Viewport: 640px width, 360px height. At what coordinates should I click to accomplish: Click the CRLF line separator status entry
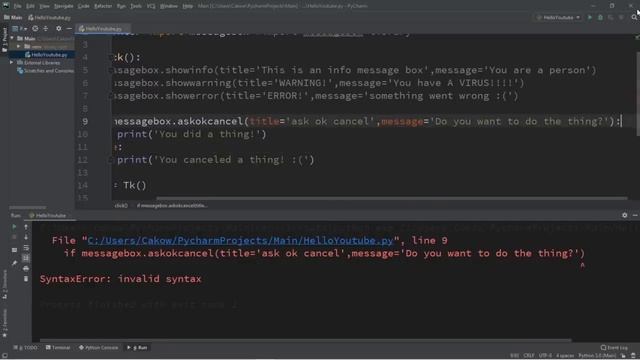(x=529, y=356)
